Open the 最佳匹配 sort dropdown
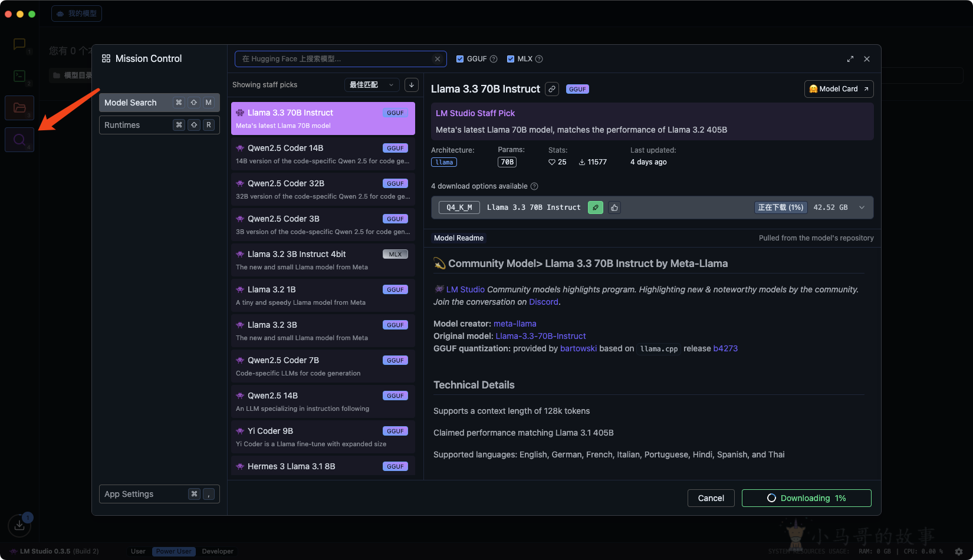973x560 pixels. (372, 85)
